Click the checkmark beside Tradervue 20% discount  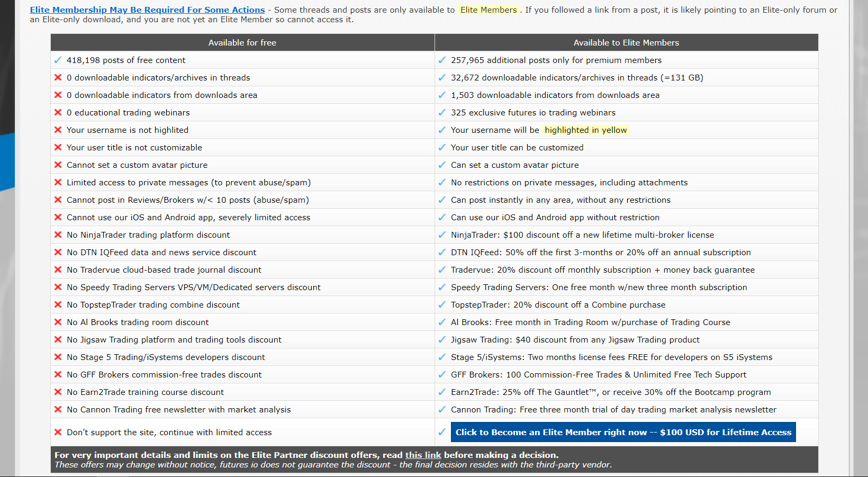[442, 269]
